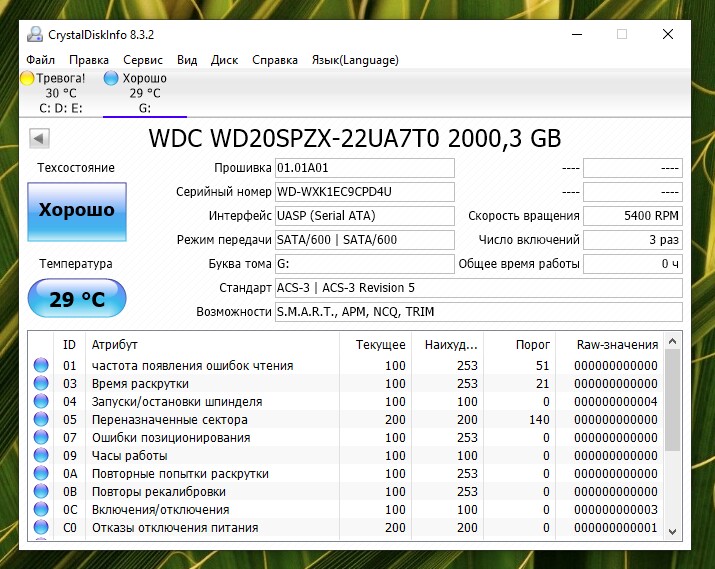
Task: Open the Диск menu
Action: [x=224, y=60]
